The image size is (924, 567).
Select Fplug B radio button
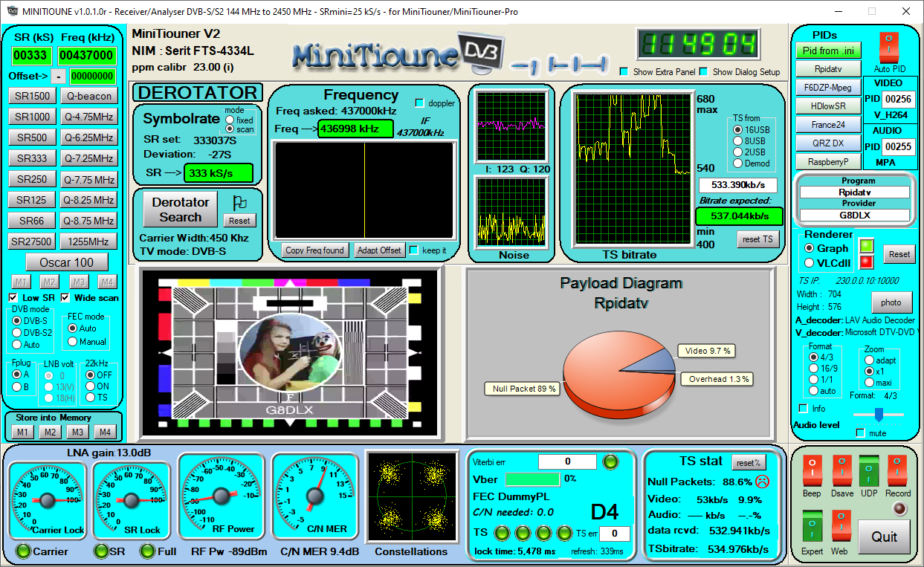17,386
